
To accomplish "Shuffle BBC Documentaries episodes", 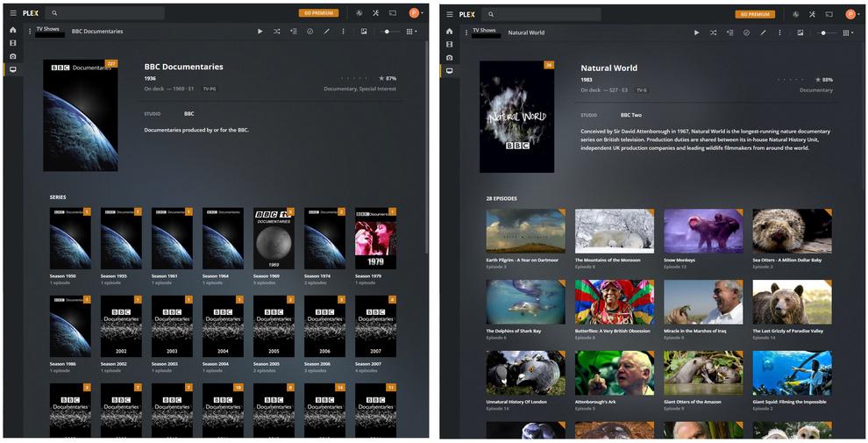I will (x=276, y=32).
